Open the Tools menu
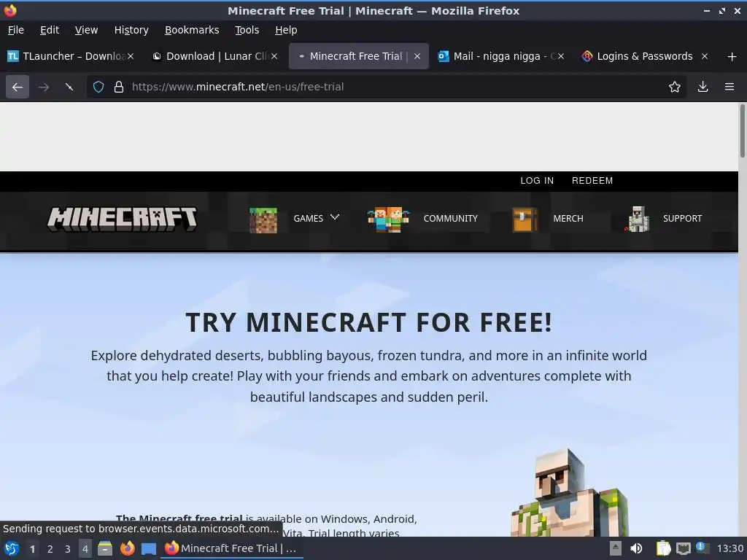The image size is (747, 560). tap(247, 30)
